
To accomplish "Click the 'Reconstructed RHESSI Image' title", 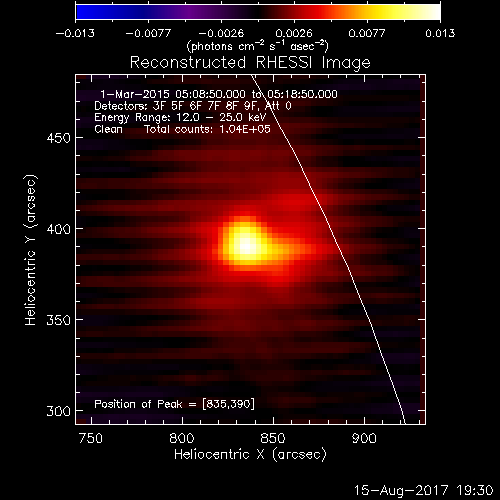I will (x=250, y=62).
